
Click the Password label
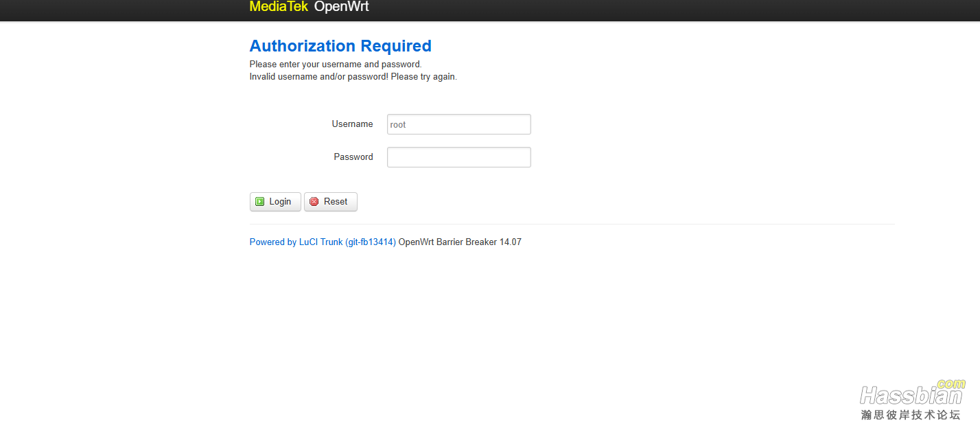pos(353,157)
